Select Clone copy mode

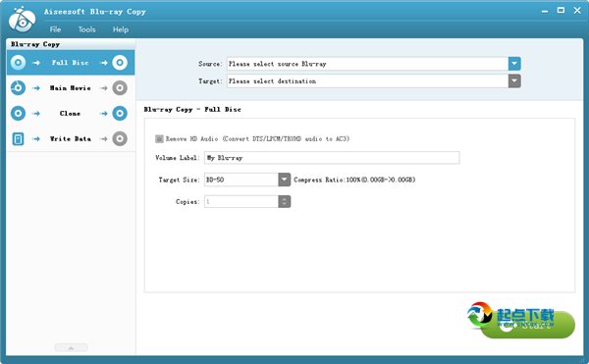[71, 114]
